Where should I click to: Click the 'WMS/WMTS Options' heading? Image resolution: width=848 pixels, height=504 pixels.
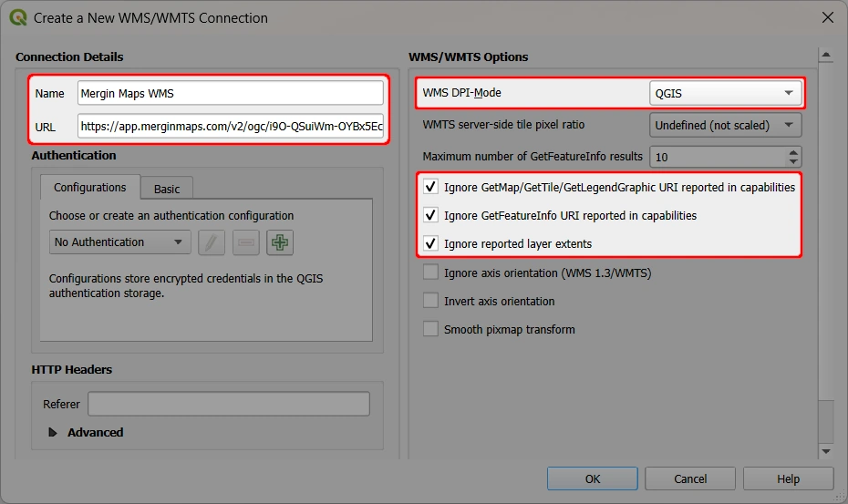[x=469, y=57]
